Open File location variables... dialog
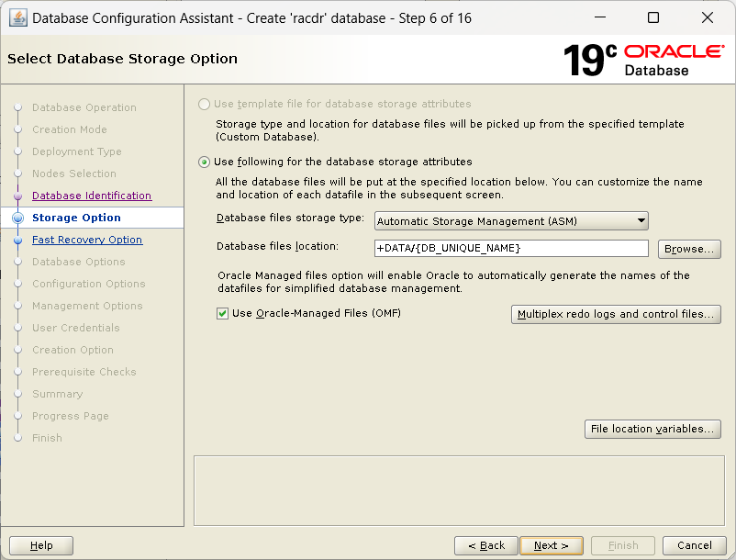736x560 pixels. [652, 429]
